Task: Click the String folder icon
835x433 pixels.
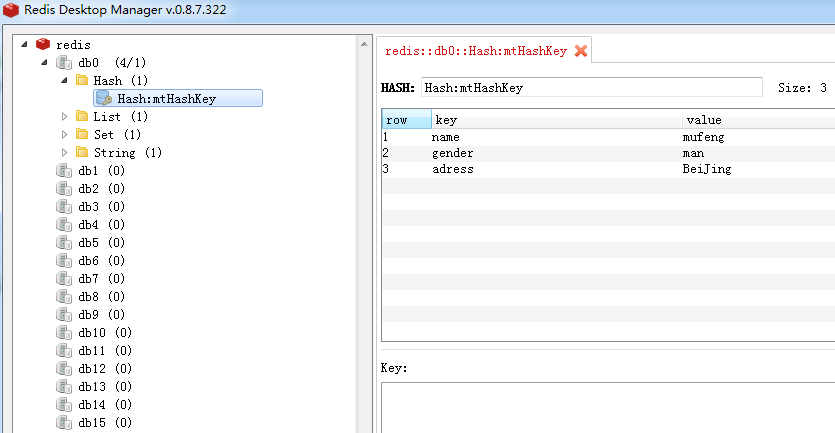Action: click(x=82, y=152)
